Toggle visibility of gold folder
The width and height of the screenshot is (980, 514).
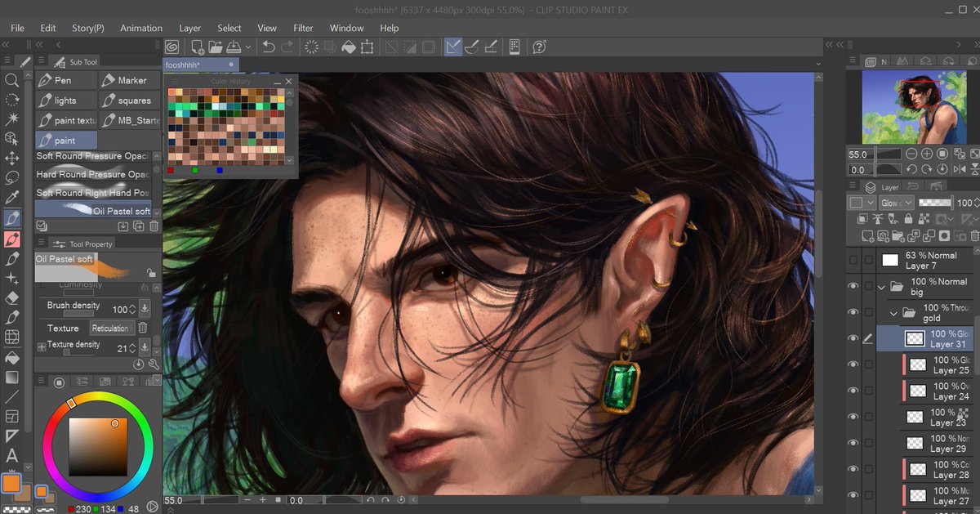(x=853, y=312)
